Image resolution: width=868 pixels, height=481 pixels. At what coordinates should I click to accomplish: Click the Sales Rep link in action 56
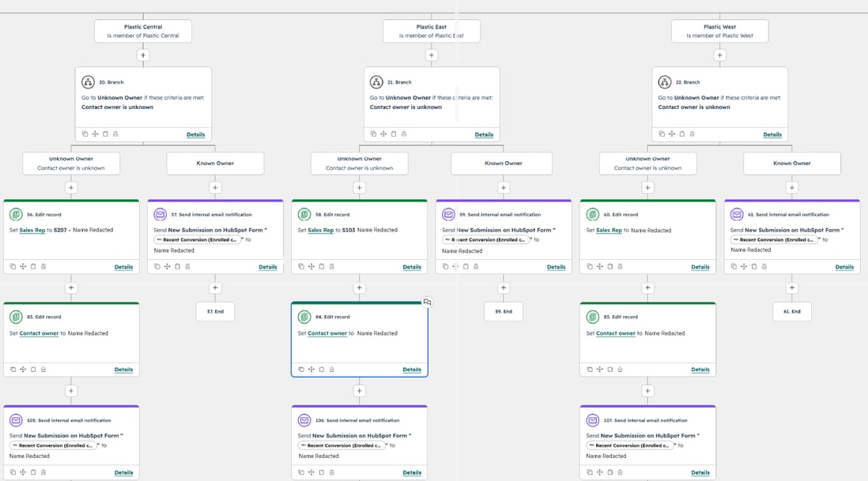pyautogui.click(x=32, y=230)
